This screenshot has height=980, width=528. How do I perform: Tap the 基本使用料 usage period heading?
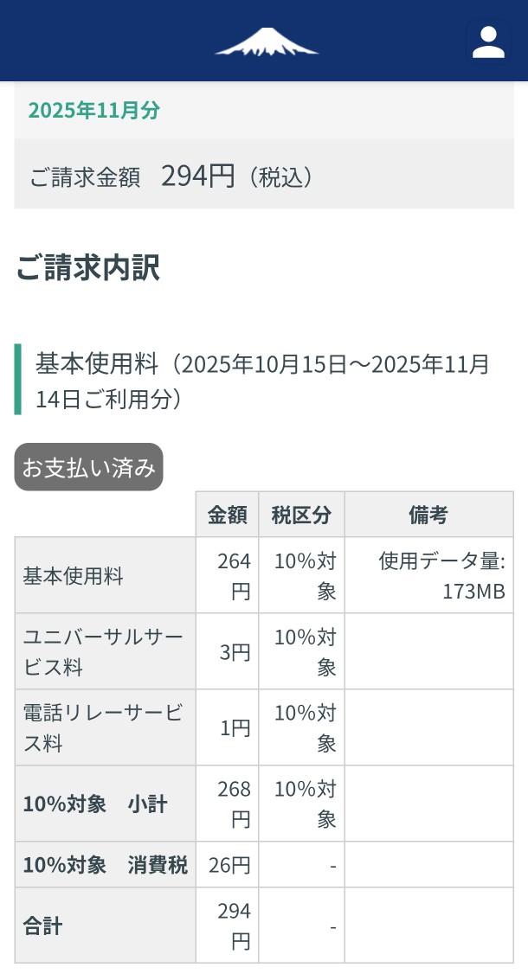pyautogui.click(x=262, y=381)
